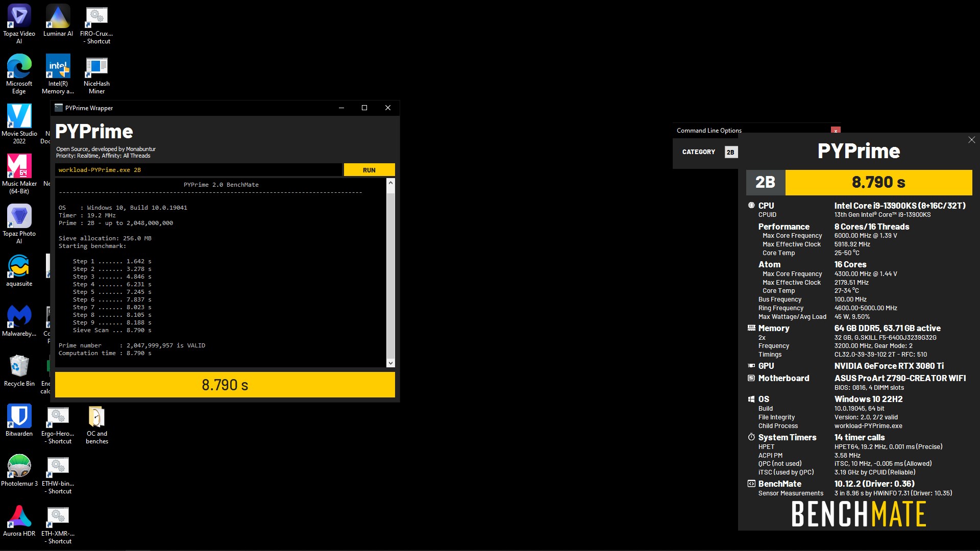Click the BenchMate version icon in results
980x551 pixels.
pyautogui.click(x=751, y=484)
